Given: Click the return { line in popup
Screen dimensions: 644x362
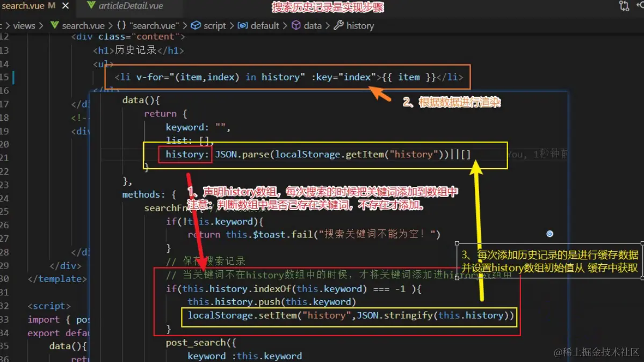Looking at the screenshot, I should (x=165, y=114).
